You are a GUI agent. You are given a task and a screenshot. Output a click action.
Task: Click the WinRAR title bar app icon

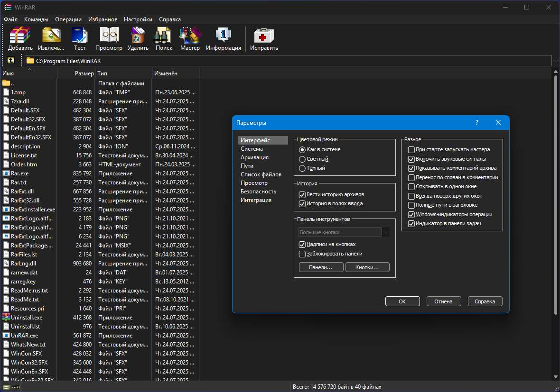coord(8,7)
